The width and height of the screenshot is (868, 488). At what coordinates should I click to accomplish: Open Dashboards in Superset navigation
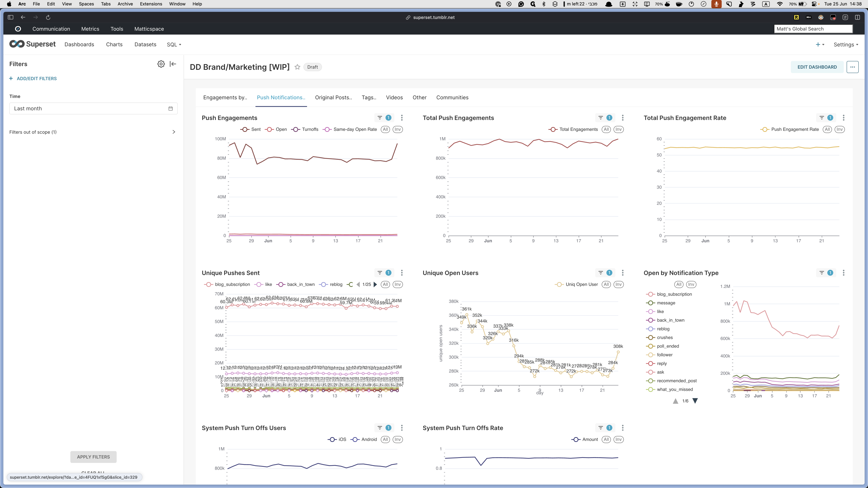click(x=79, y=44)
